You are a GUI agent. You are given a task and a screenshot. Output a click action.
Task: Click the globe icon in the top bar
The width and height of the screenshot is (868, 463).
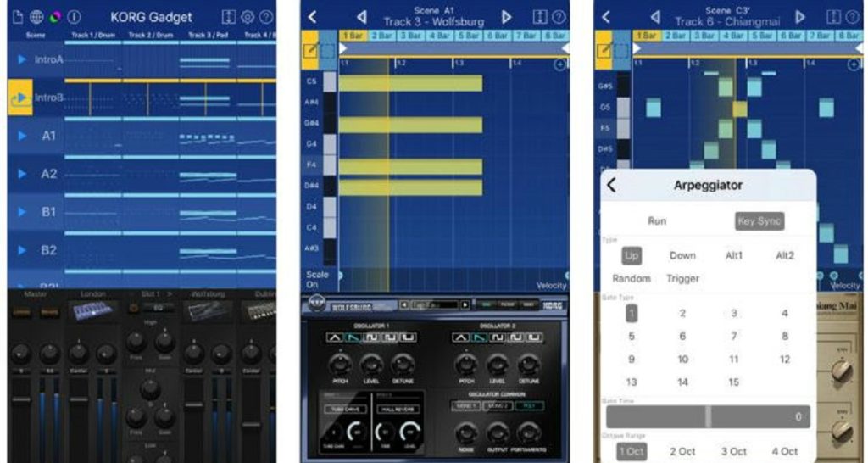tap(36, 17)
